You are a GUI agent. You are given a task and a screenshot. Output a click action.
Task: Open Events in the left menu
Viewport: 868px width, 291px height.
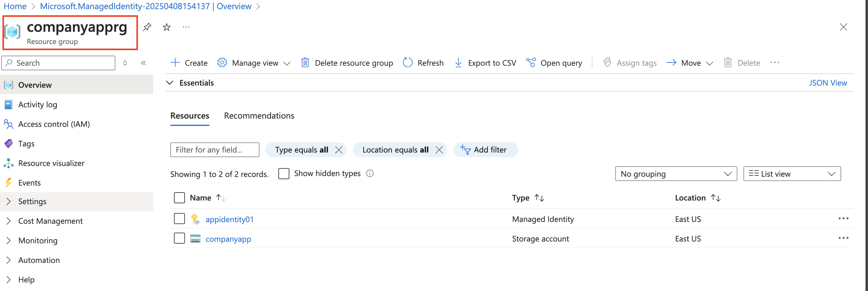pyautogui.click(x=77, y=182)
